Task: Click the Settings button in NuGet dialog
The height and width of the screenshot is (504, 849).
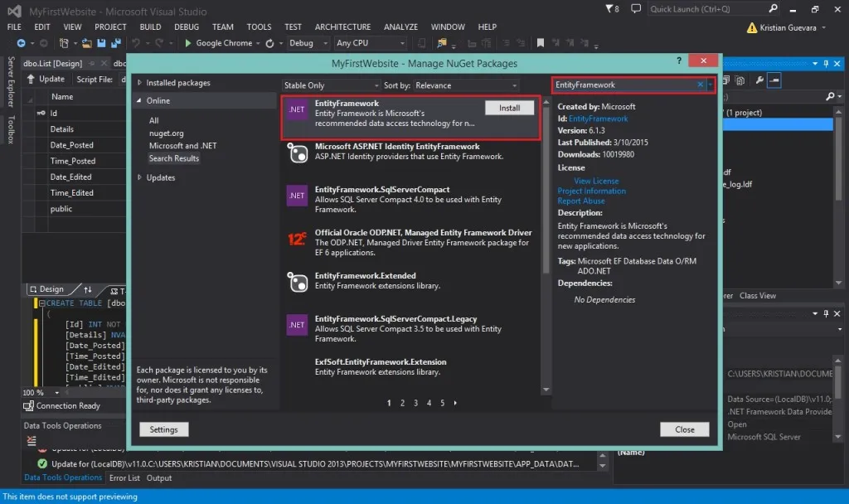Action: click(163, 429)
